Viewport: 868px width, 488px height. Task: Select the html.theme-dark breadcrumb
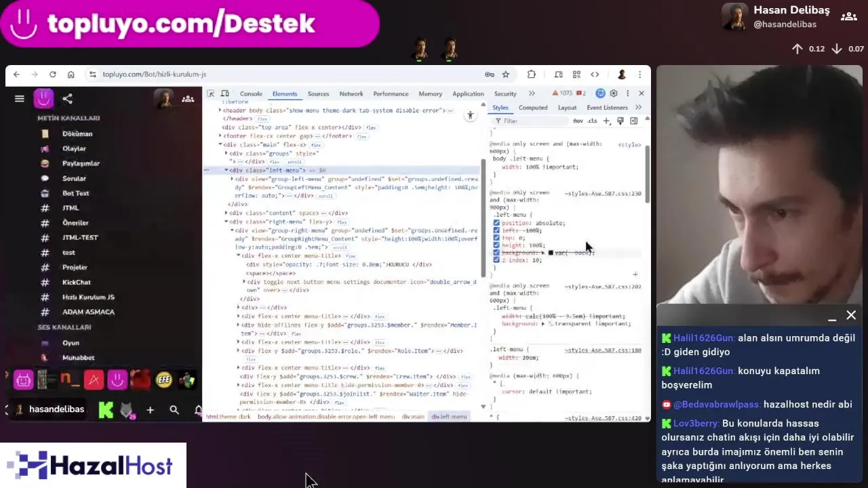click(x=229, y=417)
